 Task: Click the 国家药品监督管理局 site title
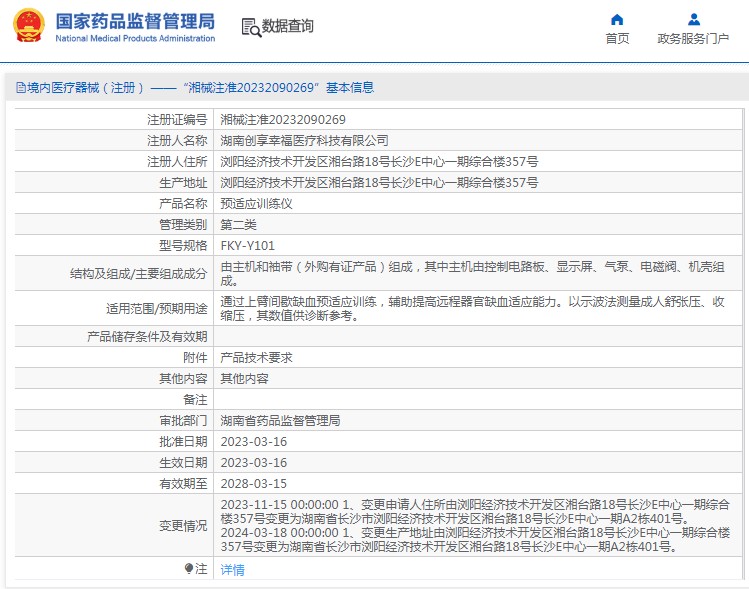point(134,20)
